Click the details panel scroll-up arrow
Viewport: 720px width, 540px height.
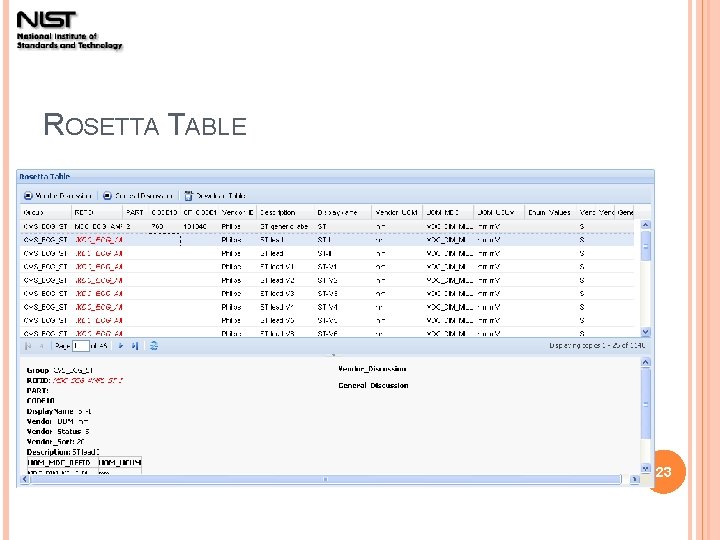click(645, 362)
